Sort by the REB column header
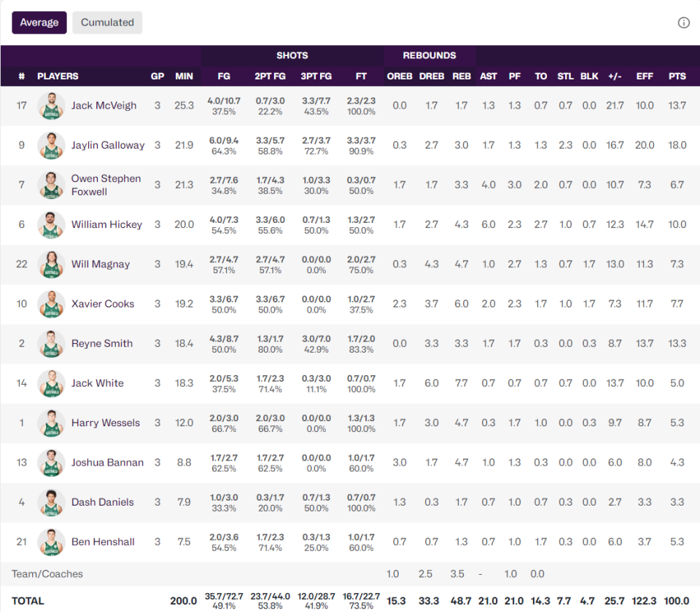 click(x=462, y=76)
